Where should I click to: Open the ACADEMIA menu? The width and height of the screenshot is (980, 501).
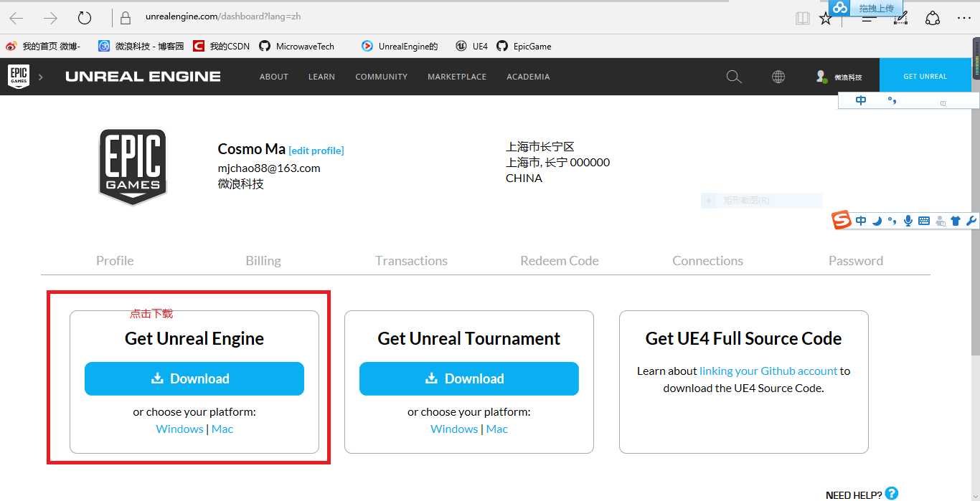(528, 77)
